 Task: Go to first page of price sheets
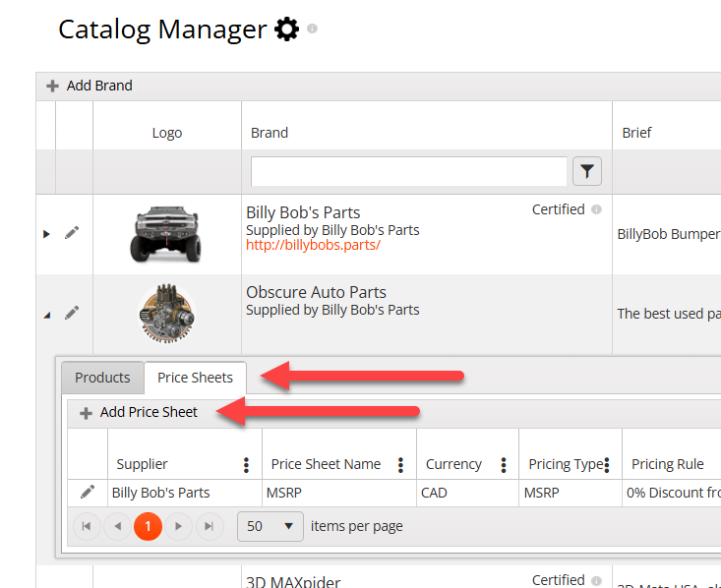point(87,526)
